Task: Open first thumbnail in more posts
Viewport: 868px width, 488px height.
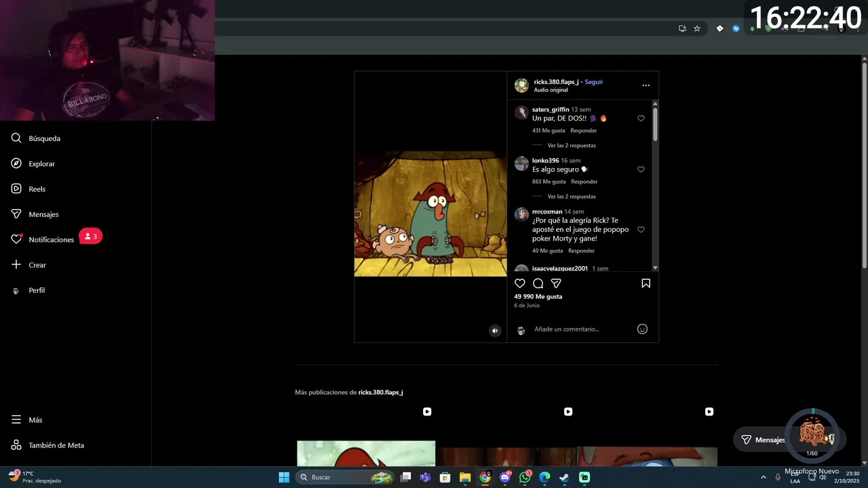Action: pyautogui.click(x=366, y=437)
